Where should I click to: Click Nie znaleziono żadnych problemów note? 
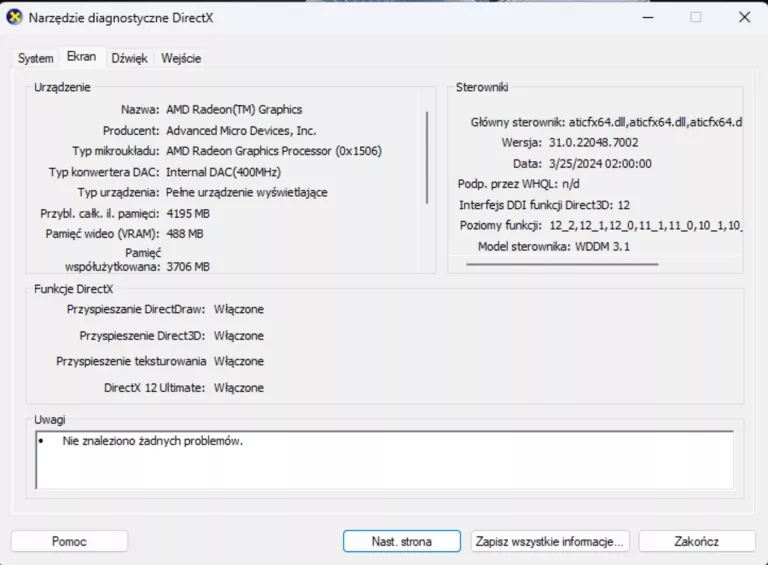click(x=152, y=441)
